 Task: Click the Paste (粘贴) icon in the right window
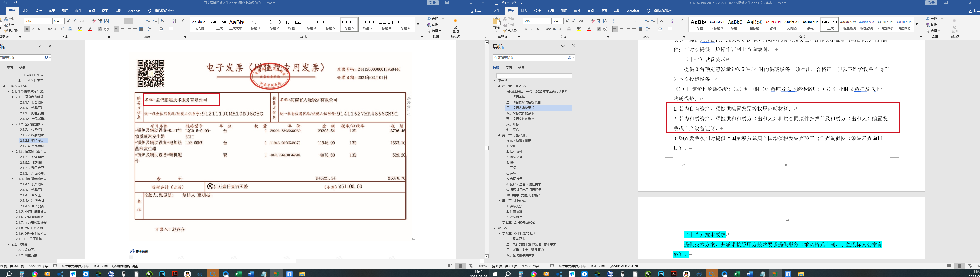496,24
